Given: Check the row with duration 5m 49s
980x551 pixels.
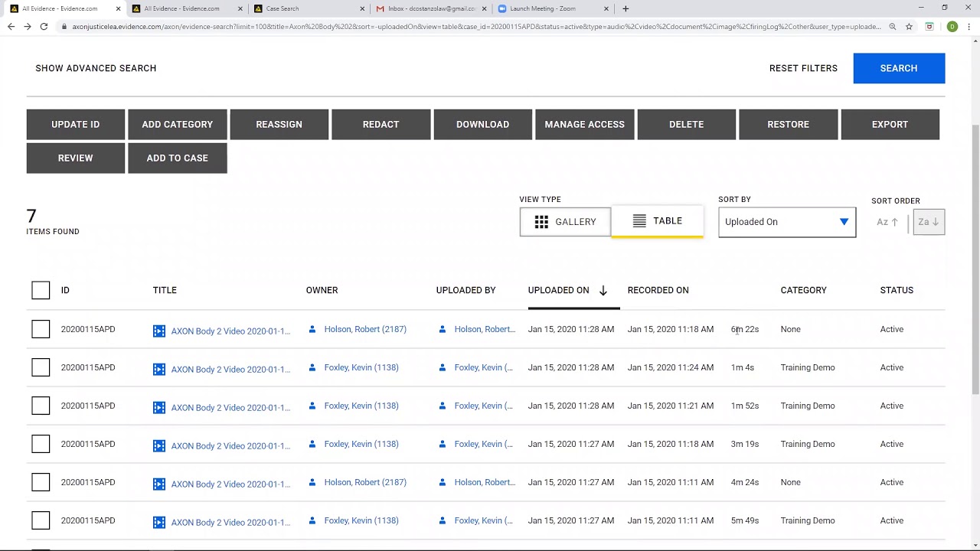Looking at the screenshot, I should (x=41, y=520).
